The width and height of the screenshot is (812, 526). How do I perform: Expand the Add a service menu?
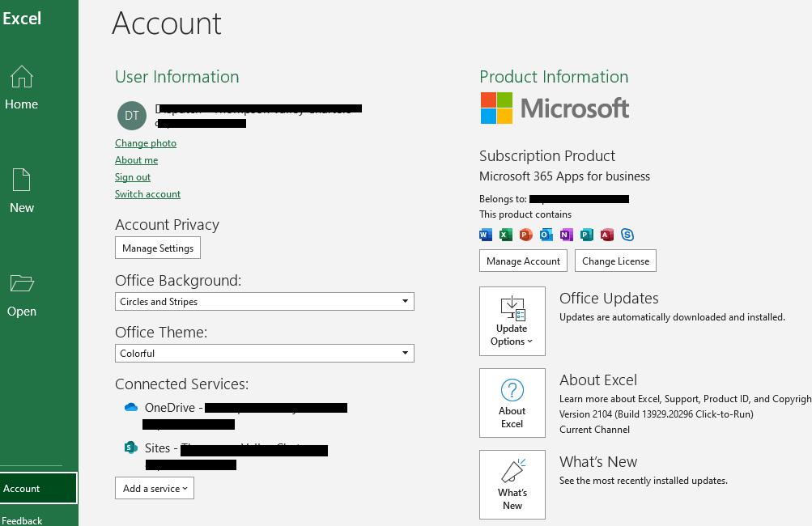(155, 488)
